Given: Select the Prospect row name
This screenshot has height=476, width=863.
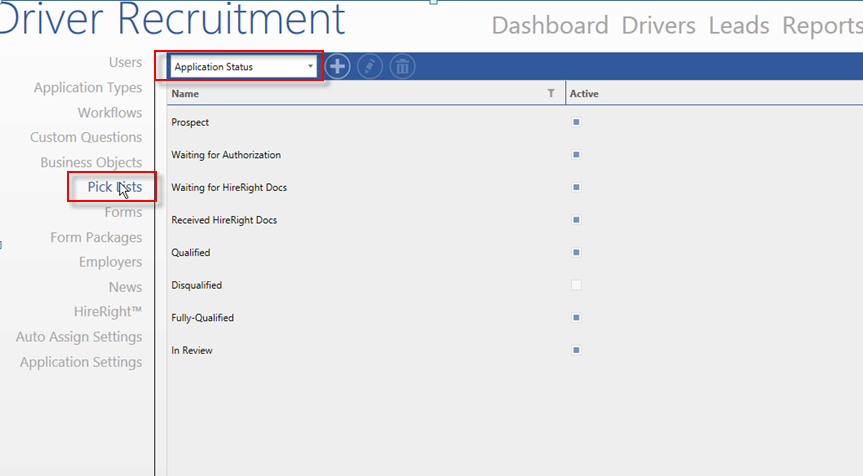Looking at the screenshot, I should pos(190,122).
